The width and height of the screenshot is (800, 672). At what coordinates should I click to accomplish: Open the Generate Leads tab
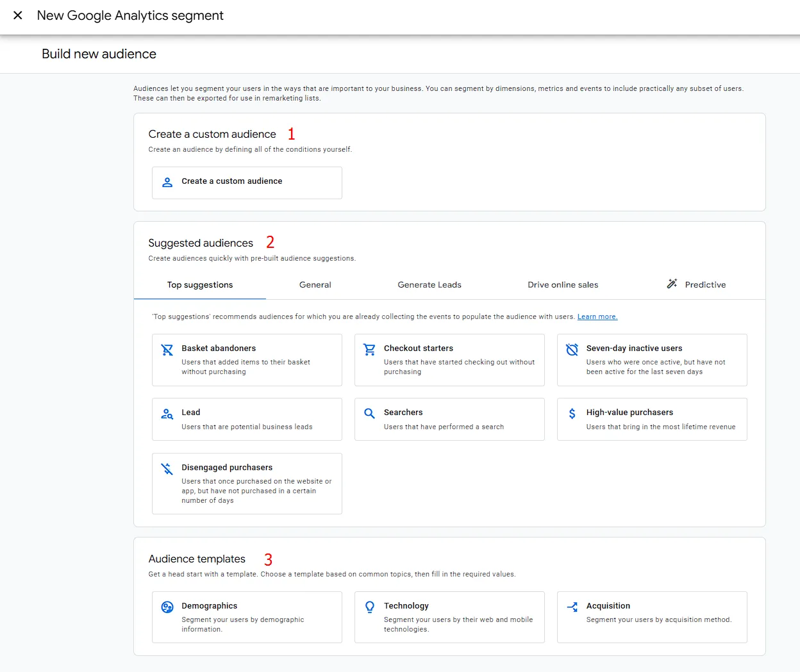pyautogui.click(x=429, y=285)
